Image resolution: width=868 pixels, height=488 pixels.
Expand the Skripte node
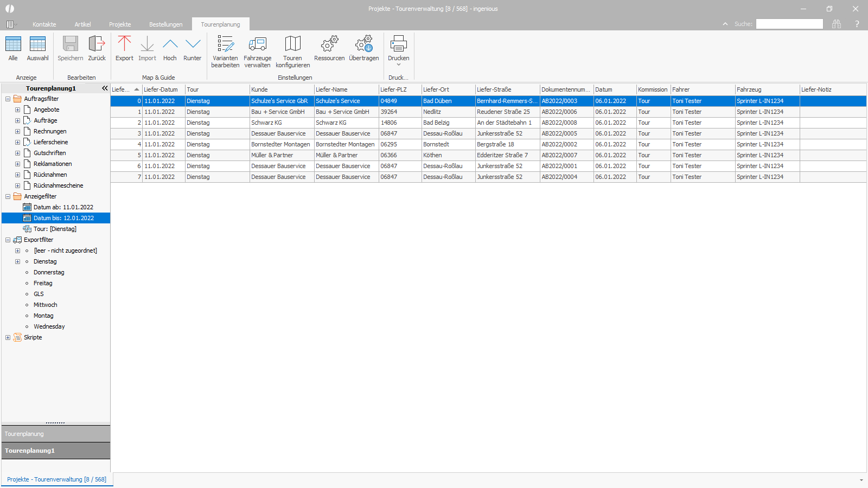8,337
